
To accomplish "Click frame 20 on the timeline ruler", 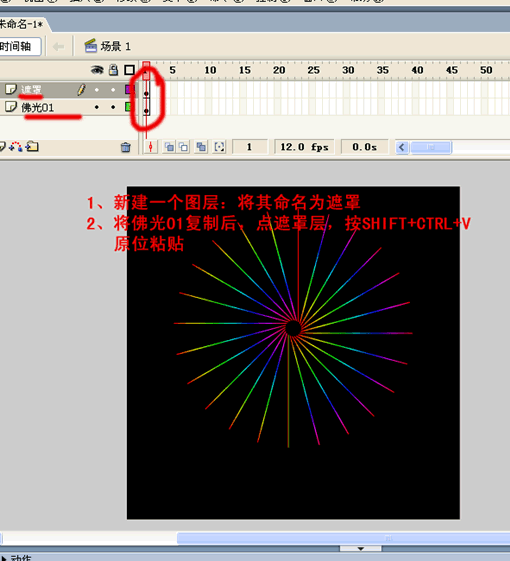I will coord(279,70).
